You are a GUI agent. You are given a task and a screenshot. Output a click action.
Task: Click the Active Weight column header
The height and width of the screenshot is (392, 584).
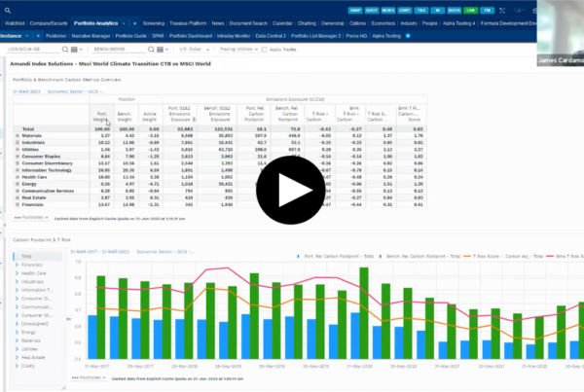point(149,117)
